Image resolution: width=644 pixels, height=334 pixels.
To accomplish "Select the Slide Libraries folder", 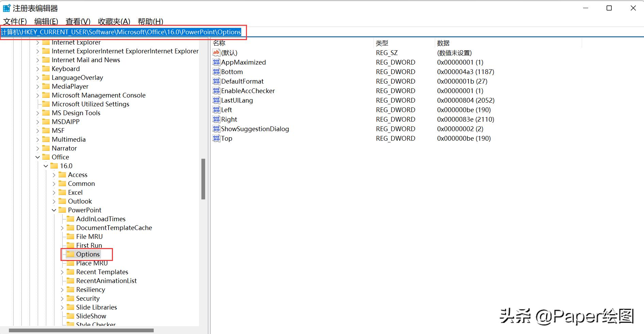I will click(x=96, y=307).
